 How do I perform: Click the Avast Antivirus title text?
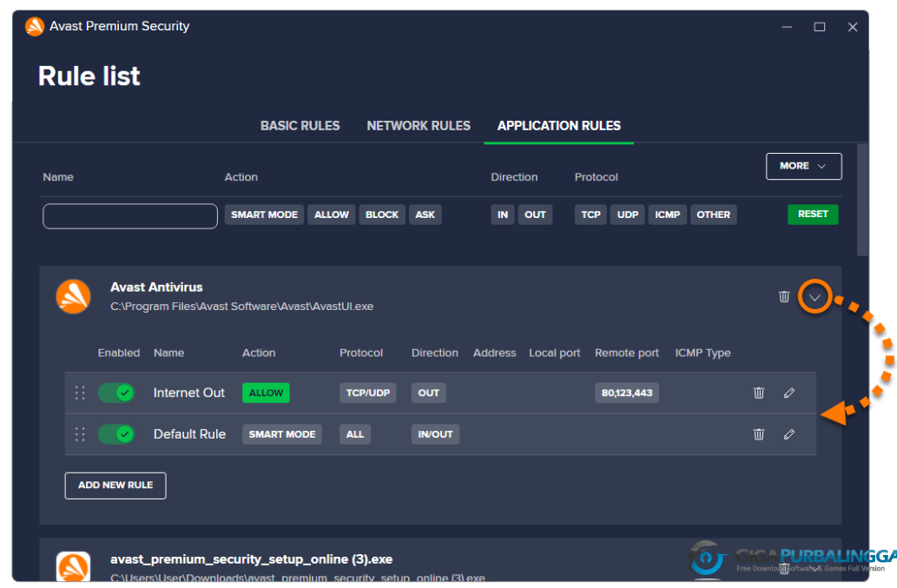click(x=156, y=287)
